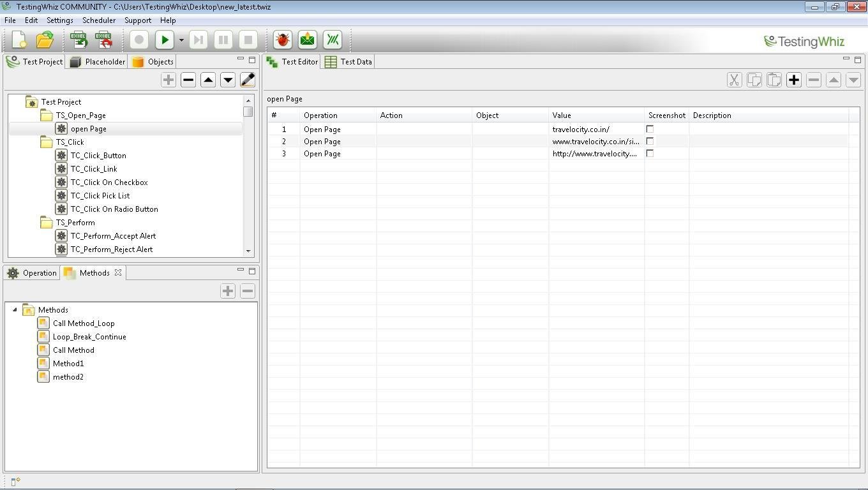868x490 pixels.
Task: Switch to the Test Data tab
Action: [355, 61]
